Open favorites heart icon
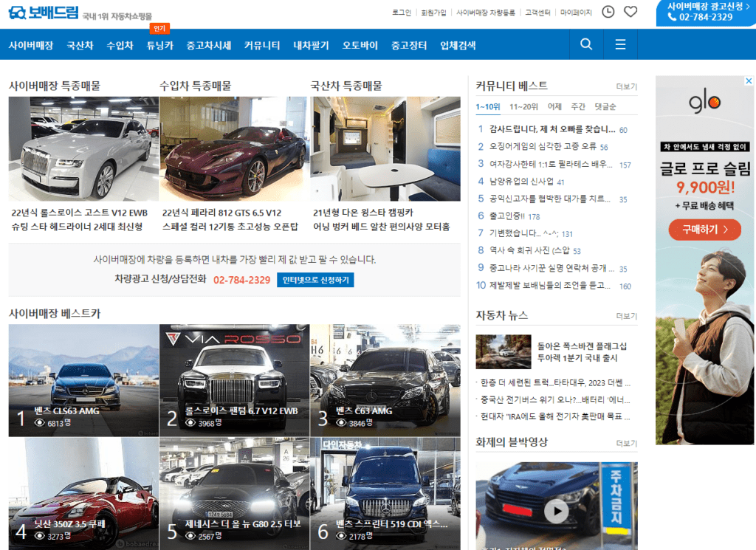This screenshot has height=550, width=756. (630, 12)
